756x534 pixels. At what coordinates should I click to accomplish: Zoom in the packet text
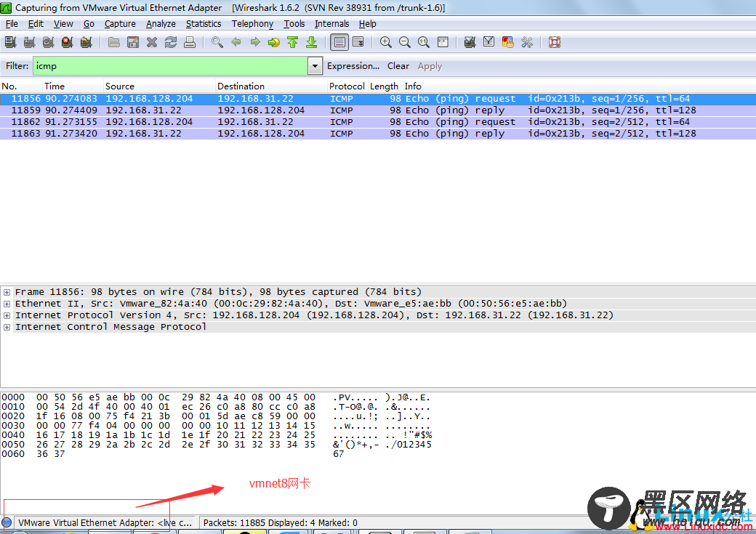tap(386, 42)
